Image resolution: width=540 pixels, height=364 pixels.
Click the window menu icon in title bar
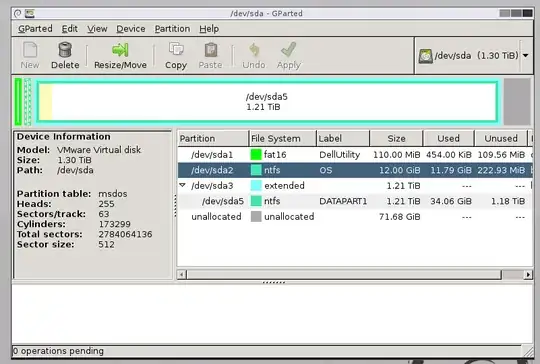tap(18, 13)
